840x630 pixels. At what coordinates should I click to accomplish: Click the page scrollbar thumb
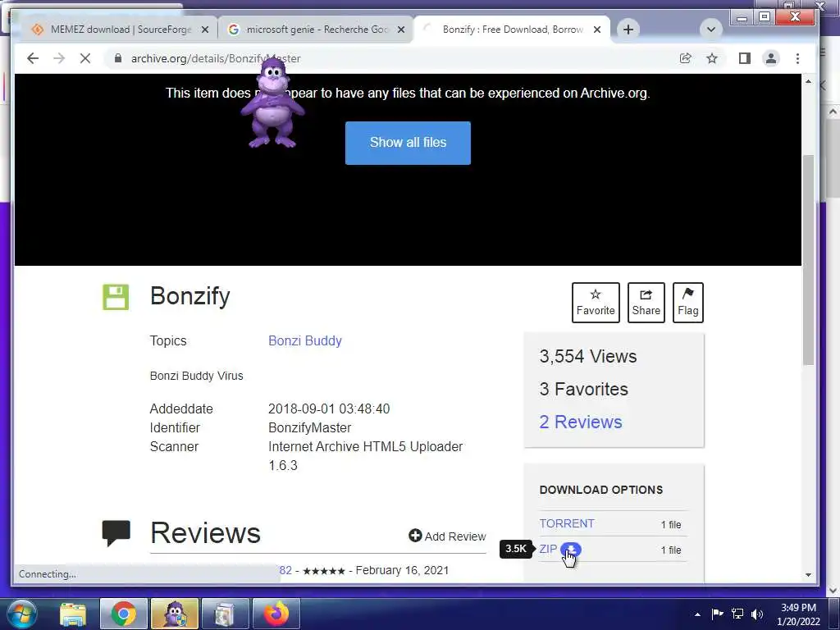tap(808, 260)
